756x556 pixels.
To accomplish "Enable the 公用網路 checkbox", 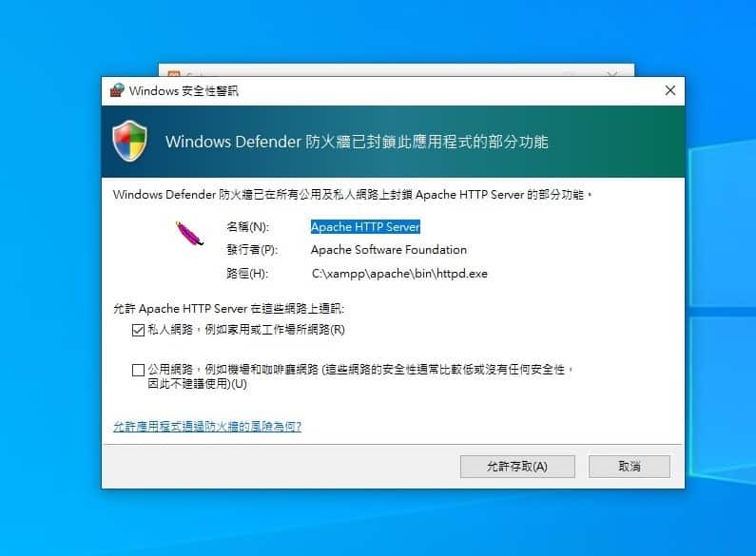I will pyautogui.click(x=139, y=370).
